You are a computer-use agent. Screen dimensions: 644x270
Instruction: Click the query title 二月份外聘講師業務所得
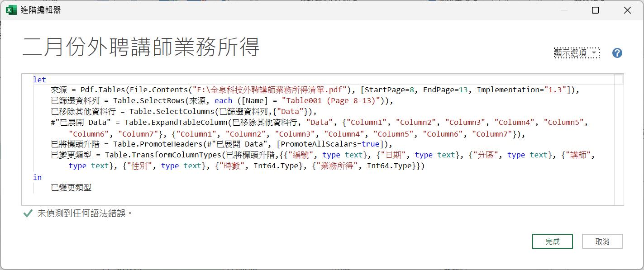pyautogui.click(x=141, y=47)
